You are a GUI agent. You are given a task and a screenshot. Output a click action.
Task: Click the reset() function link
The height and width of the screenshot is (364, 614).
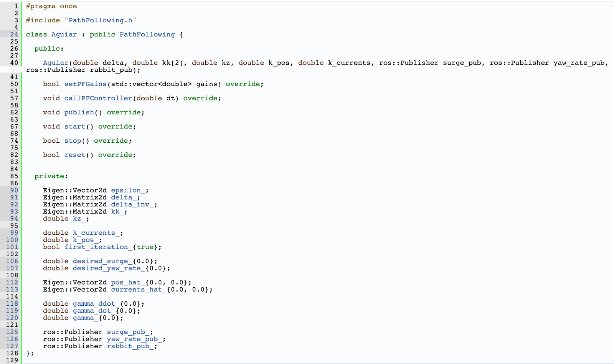(x=75, y=155)
